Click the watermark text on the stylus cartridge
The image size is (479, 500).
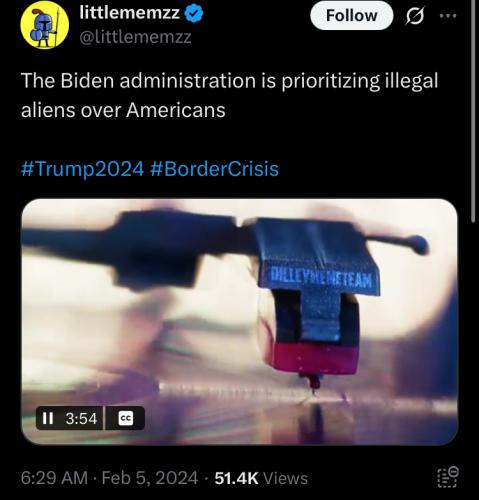(x=321, y=278)
